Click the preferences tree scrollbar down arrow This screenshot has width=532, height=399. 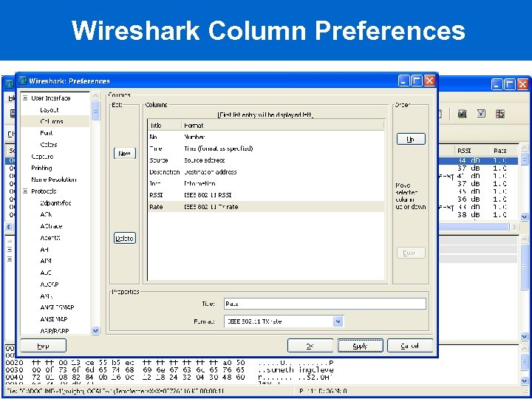[x=95, y=330]
